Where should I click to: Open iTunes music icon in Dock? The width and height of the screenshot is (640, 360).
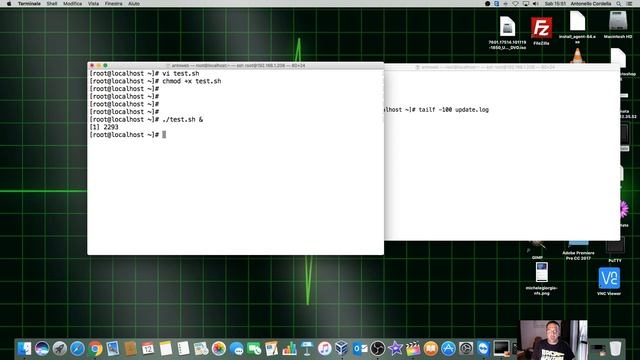(324, 349)
